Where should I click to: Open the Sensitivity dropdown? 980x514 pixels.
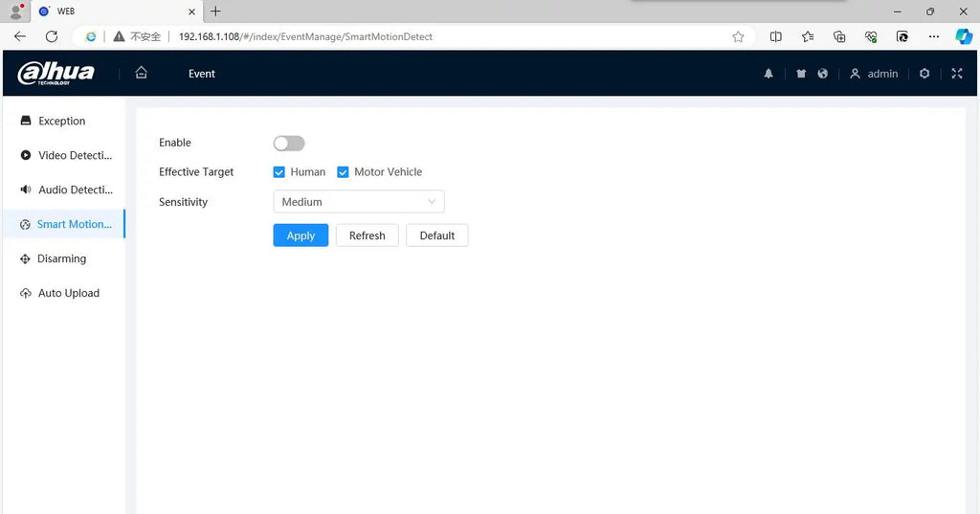pyautogui.click(x=359, y=201)
